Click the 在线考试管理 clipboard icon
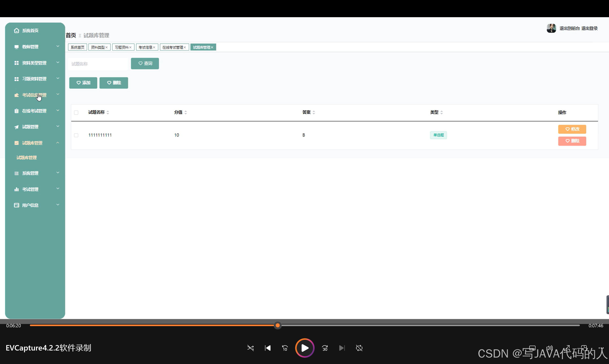 tap(16, 111)
